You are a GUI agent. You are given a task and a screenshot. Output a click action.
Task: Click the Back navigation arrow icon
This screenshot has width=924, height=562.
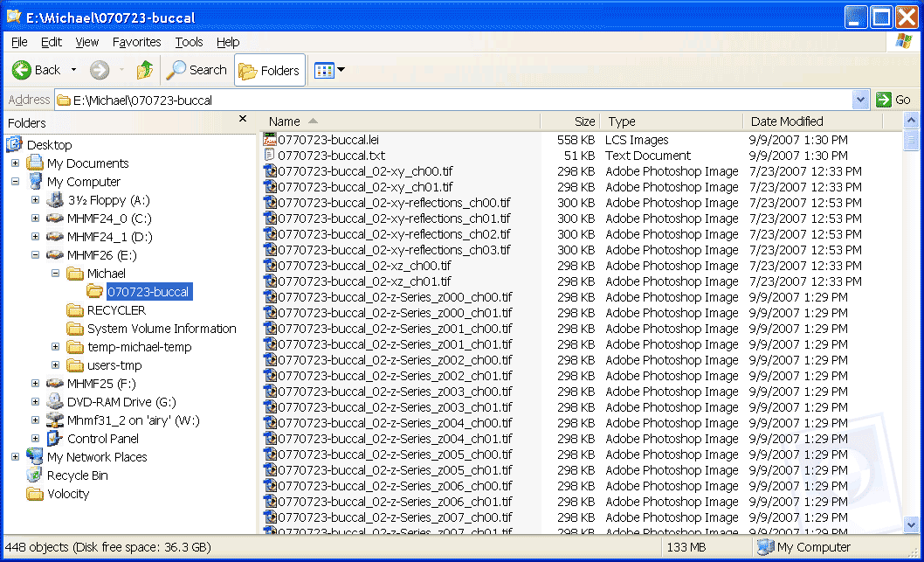[x=22, y=70]
